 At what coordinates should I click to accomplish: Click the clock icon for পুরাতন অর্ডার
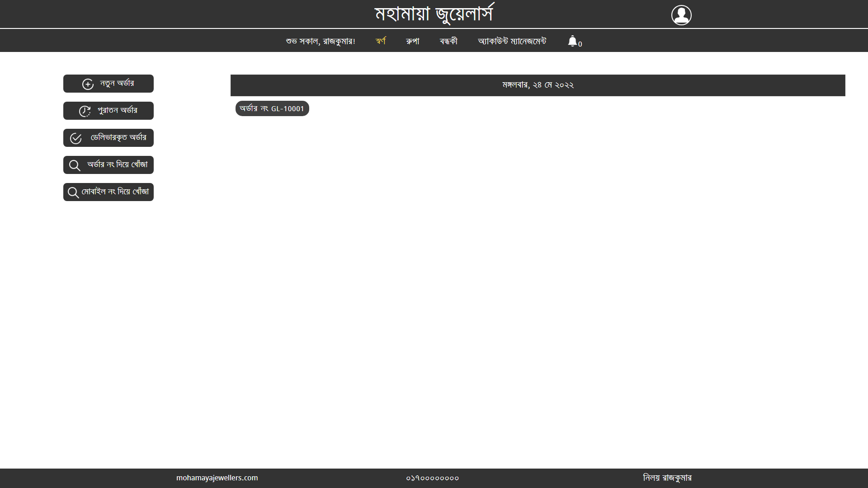pyautogui.click(x=85, y=111)
